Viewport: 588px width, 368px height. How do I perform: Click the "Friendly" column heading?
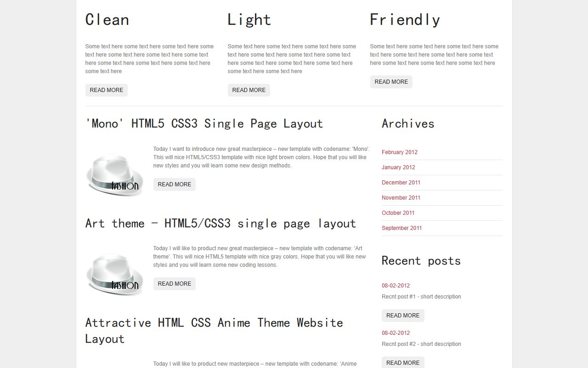pyautogui.click(x=405, y=20)
